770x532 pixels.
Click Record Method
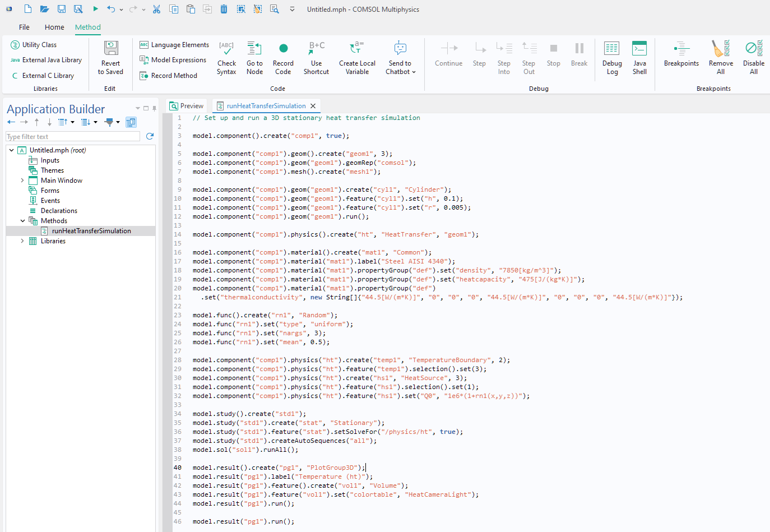[x=168, y=76]
